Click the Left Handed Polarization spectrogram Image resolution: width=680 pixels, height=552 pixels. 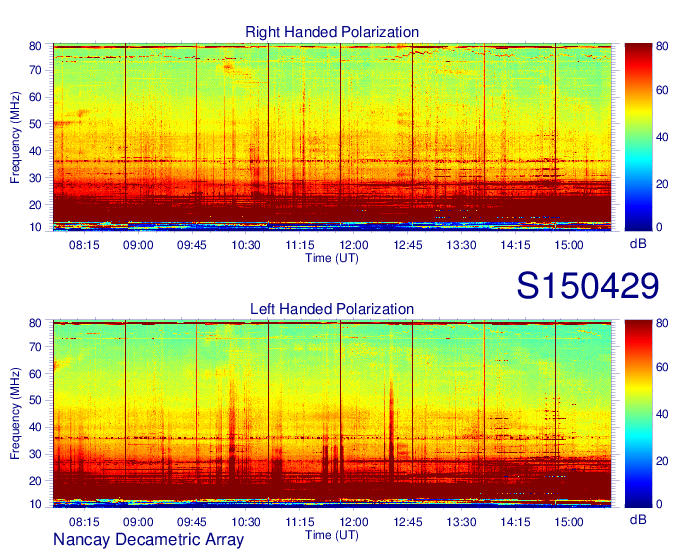tap(332, 414)
